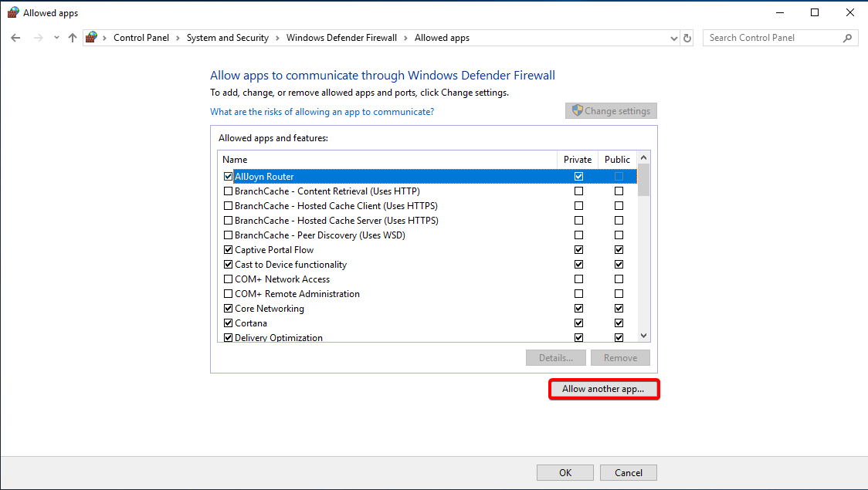This screenshot has width=868, height=490.
Task: Click the firewall icon in the address bar
Action: pos(92,37)
